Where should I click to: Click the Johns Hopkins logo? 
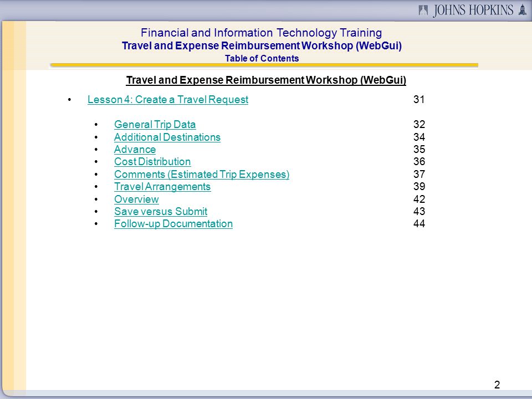[473, 10]
